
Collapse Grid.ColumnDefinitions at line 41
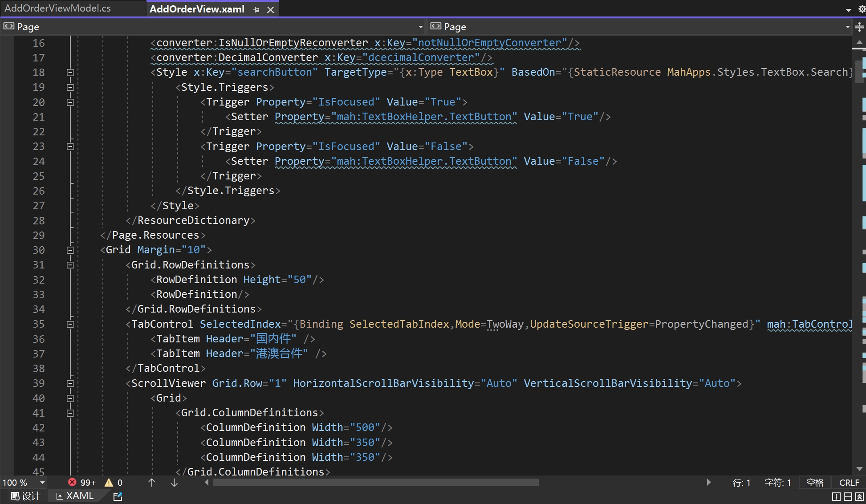coord(70,413)
